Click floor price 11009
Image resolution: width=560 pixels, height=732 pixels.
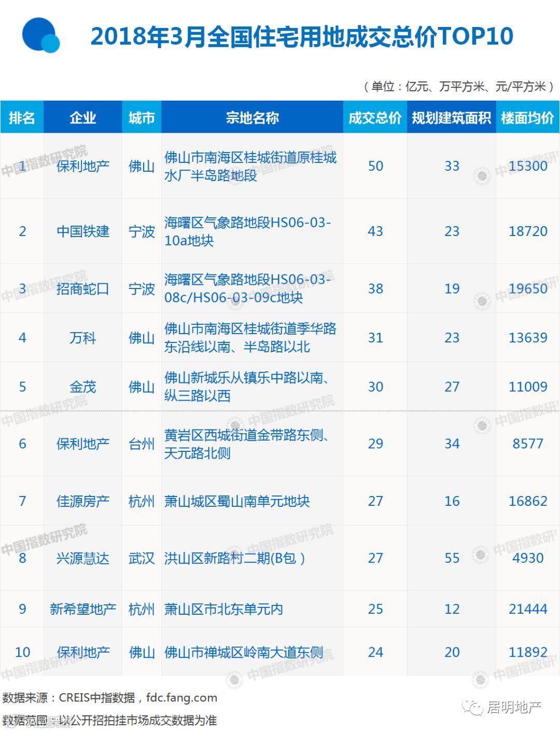tap(528, 387)
